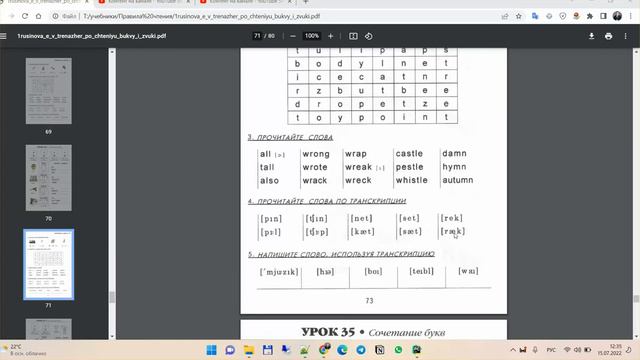The width and height of the screenshot is (640, 360).
Task: Click the word 'castle' in the PDF
Action: (409, 153)
